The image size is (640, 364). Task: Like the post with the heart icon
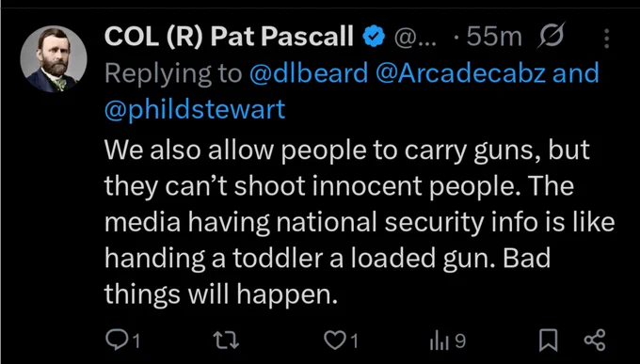click(x=334, y=340)
